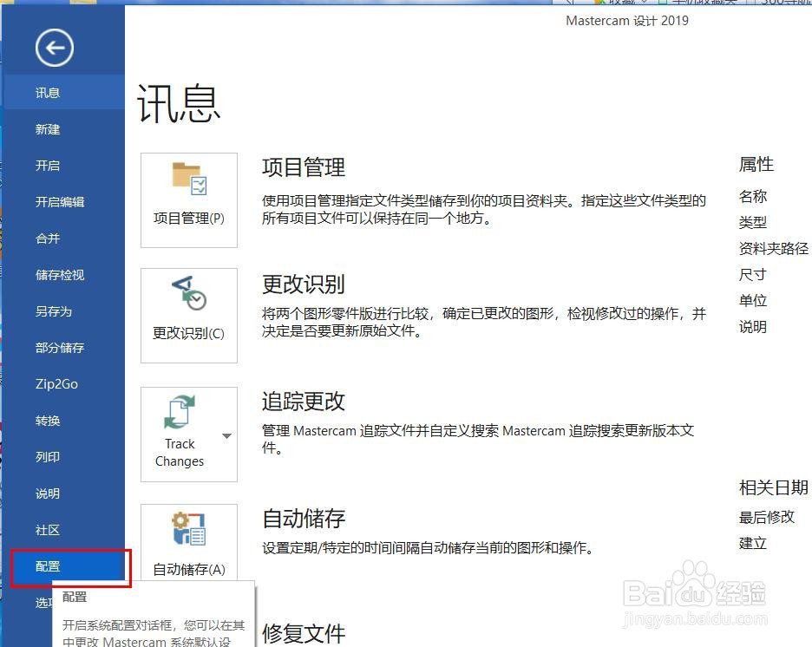
Task: Click the large 讯息 page heading
Action: point(179,104)
